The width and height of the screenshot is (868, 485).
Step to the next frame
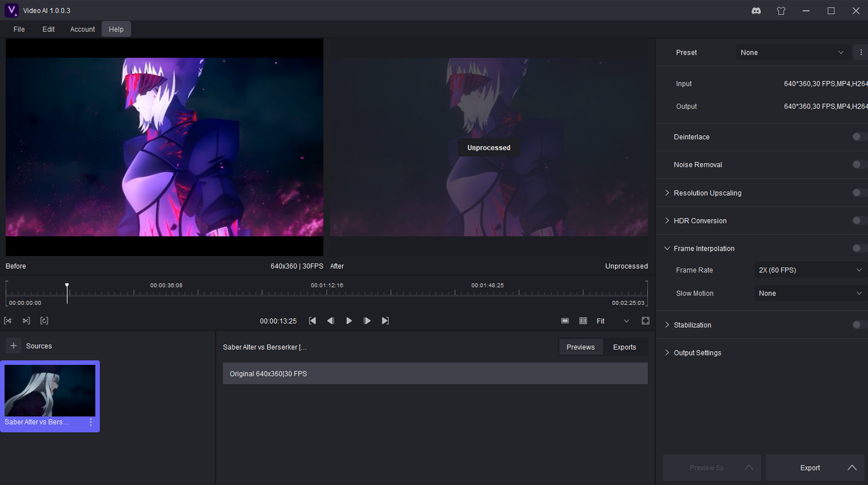[x=367, y=321]
